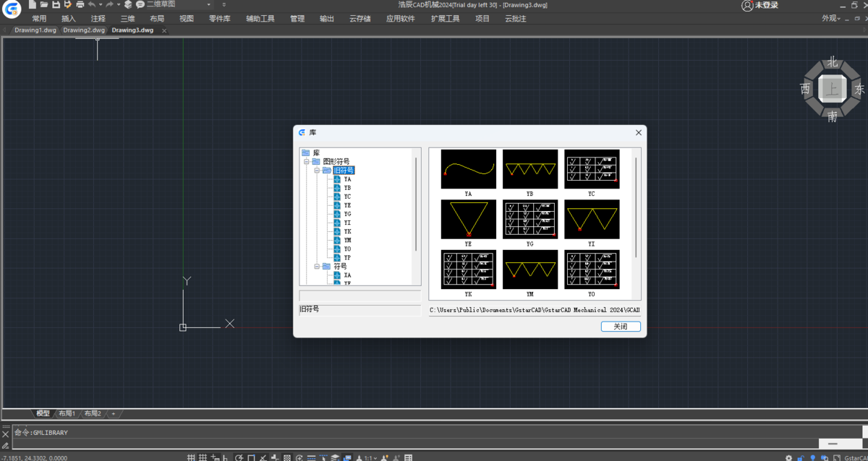This screenshot has width=868, height=461.
Task: Open the undo history dropdown arrow
Action: click(x=101, y=4)
